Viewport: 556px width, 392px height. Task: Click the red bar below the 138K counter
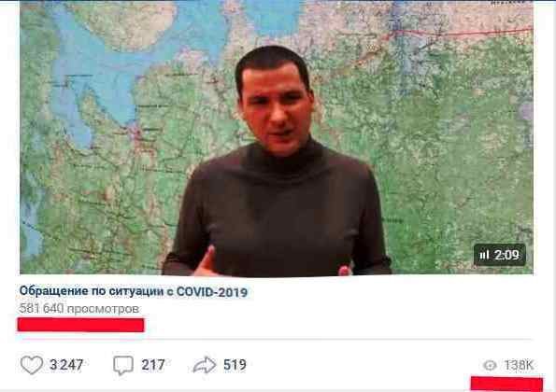coord(506,385)
